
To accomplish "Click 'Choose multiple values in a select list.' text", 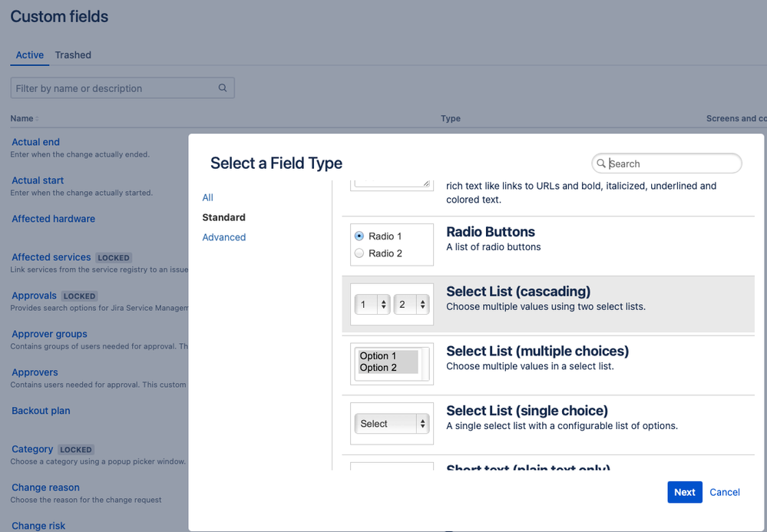I will pyautogui.click(x=530, y=366).
